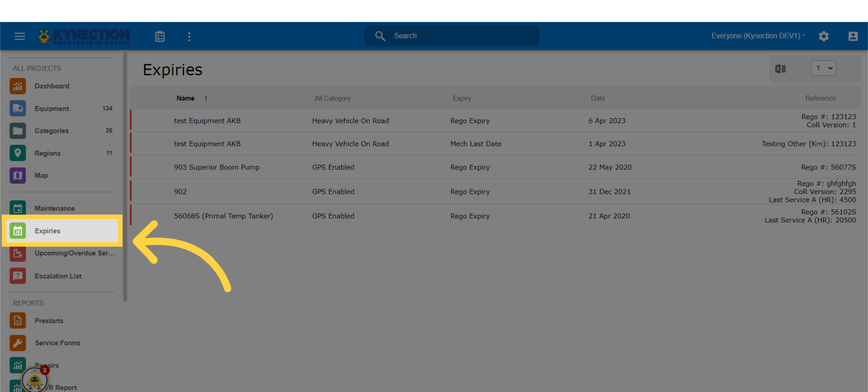Click the All Category column header
The height and width of the screenshot is (392, 868).
point(332,98)
